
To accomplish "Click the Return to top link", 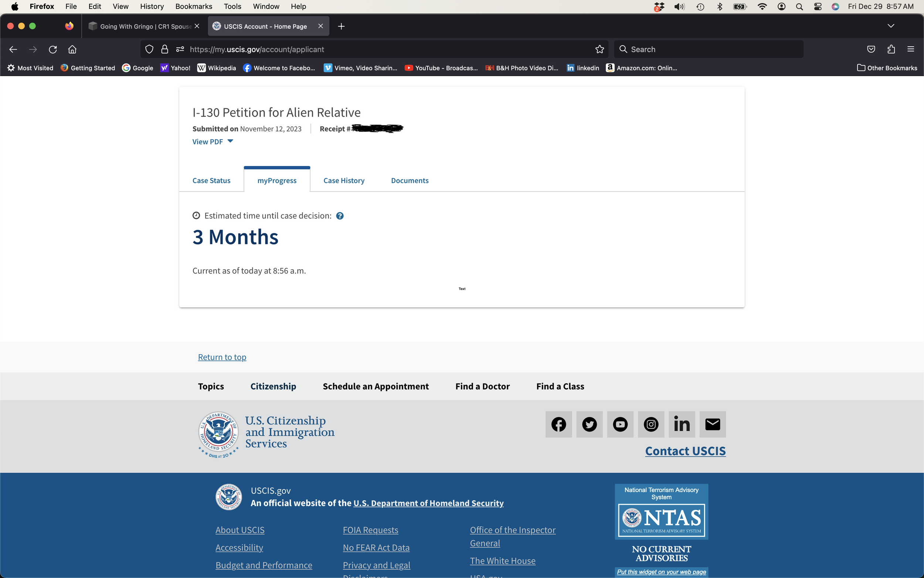I will pyautogui.click(x=222, y=357).
